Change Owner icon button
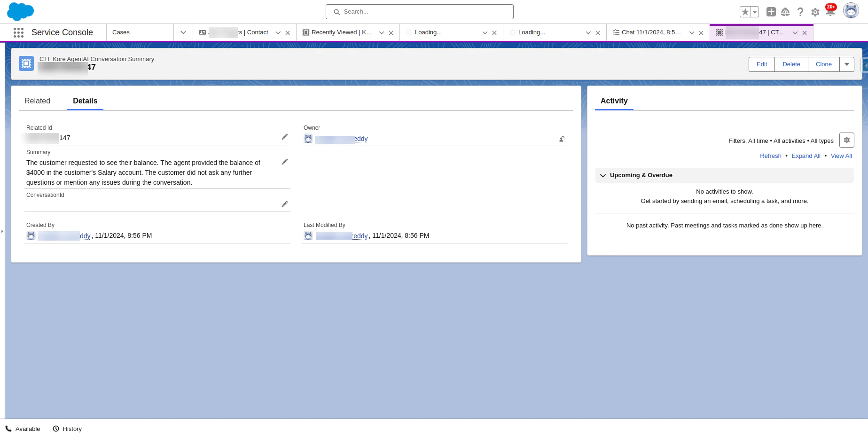 [x=562, y=139]
